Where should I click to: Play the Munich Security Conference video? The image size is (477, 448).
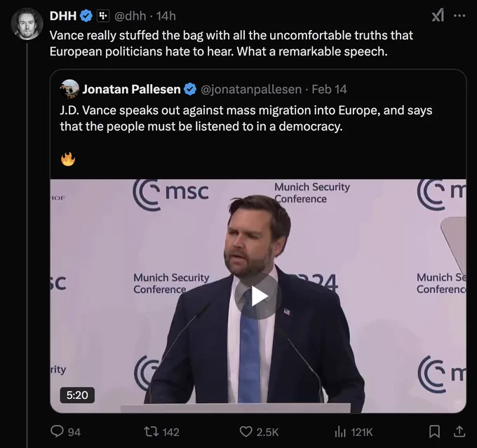258,297
